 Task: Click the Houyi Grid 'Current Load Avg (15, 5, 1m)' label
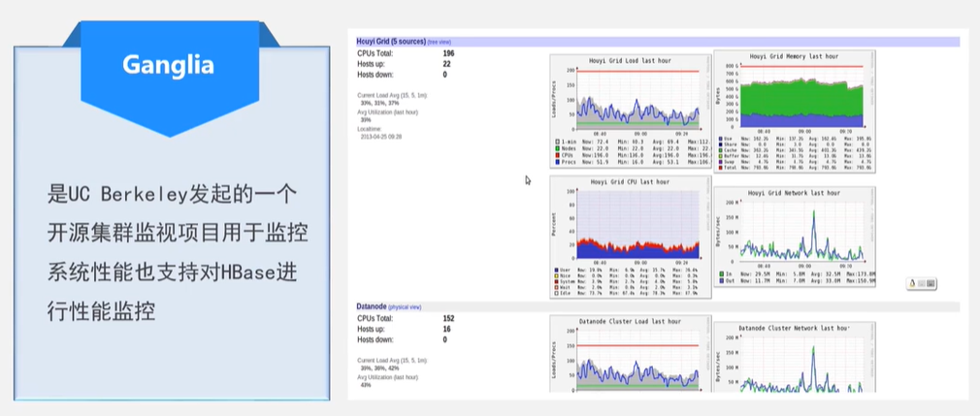click(392, 96)
